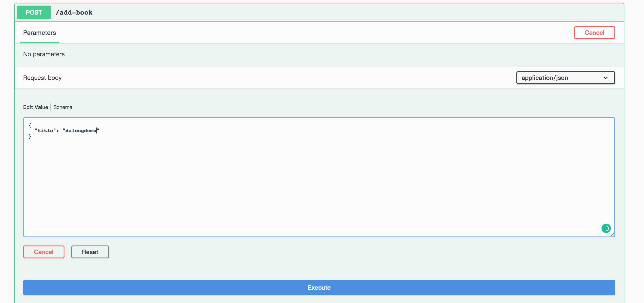Image resolution: width=644 pixels, height=303 pixels.
Task: Click inside the request body JSON text area
Action: [319, 177]
